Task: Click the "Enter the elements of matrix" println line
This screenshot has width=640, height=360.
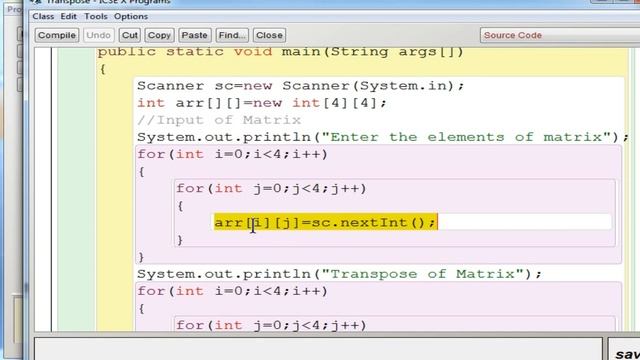Action: [x=383, y=137]
